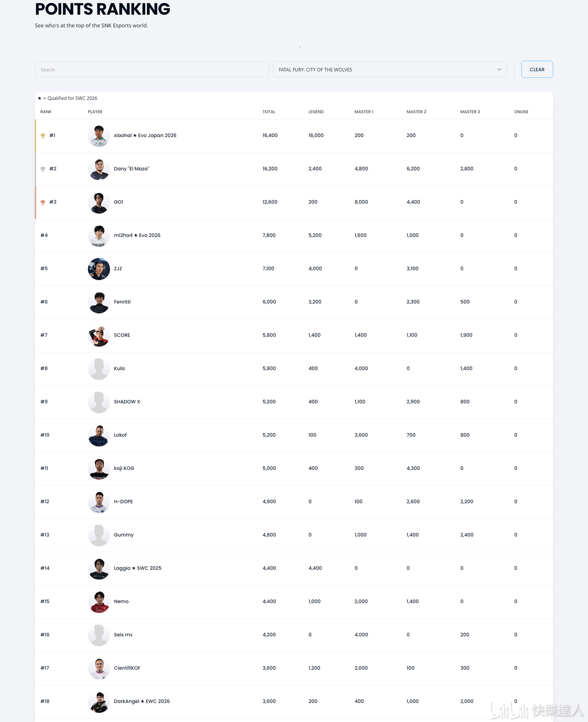
Task: Open the mi2ha4 player entry
Action: [137, 235]
